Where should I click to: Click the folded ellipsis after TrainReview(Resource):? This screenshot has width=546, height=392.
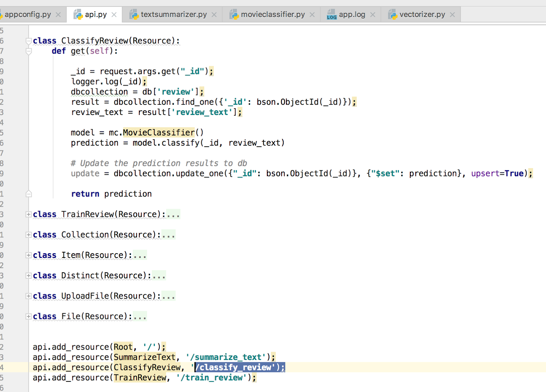click(x=173, y=214)
